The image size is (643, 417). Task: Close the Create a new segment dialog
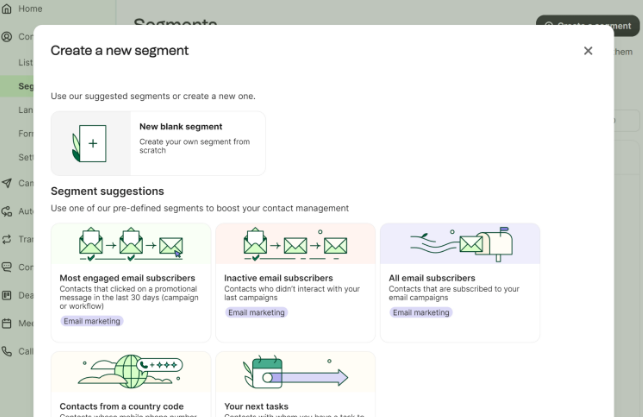(588, 51)
